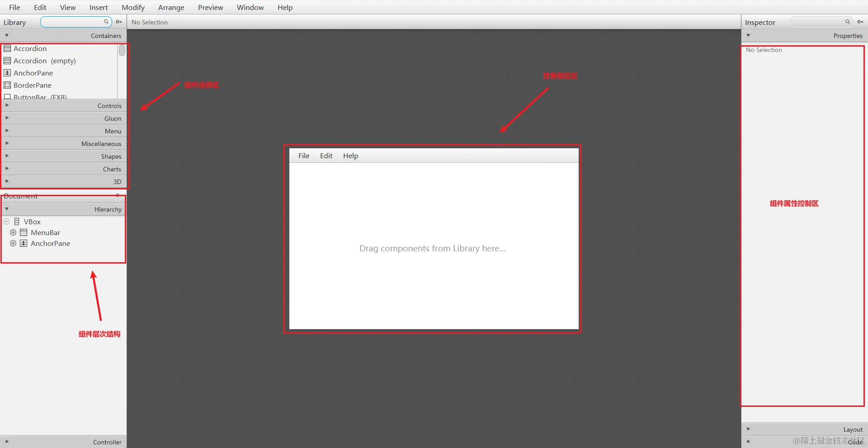The image size is (868, 448).
Task: Click the Library panel gear icon
Action: point(118,22)
